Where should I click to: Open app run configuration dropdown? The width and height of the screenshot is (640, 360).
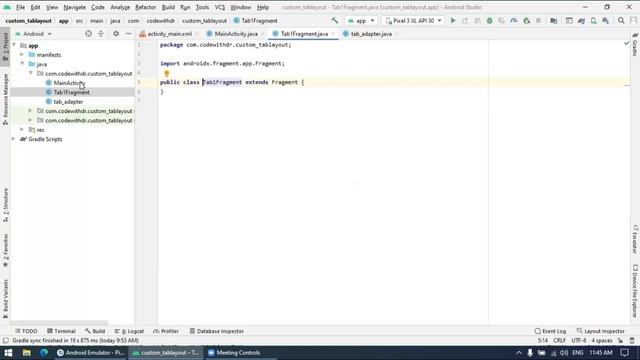361,20
